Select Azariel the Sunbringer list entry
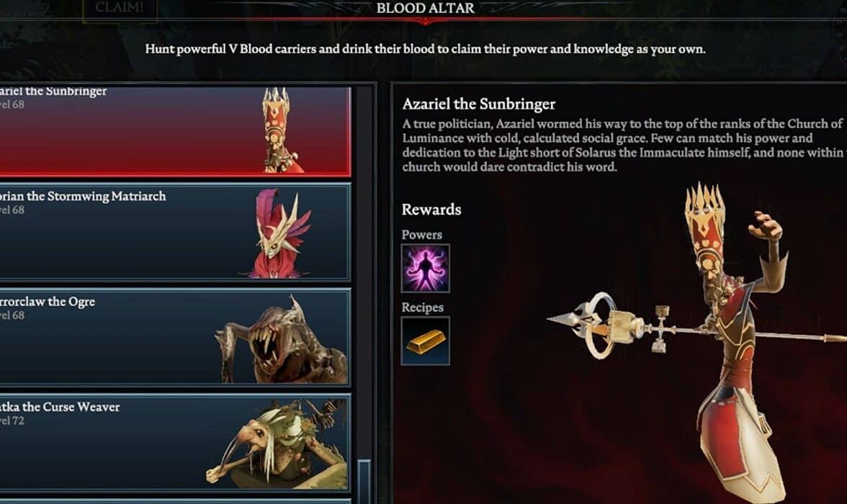 point(175,131)
